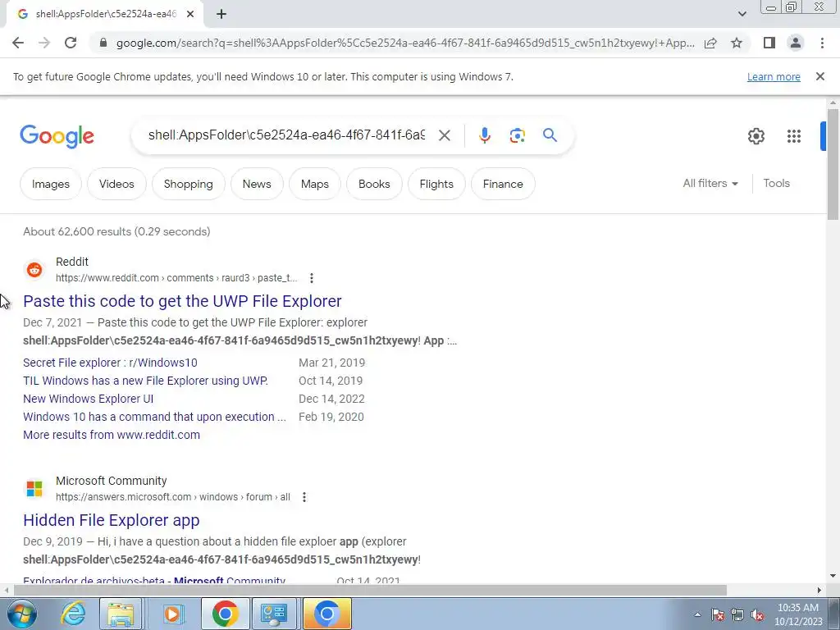Switch to the Maps results tab
The width and height of the screenshot is (840, 630).
[314, 184]
